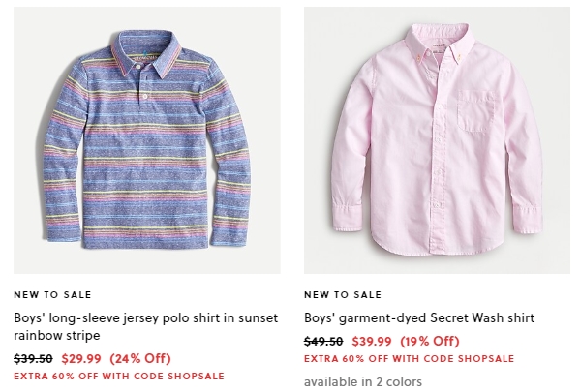Viewport: 580px width, 392px height.
Task: Click NEW TO SALE badge above polo shirt
Action: 52,295
